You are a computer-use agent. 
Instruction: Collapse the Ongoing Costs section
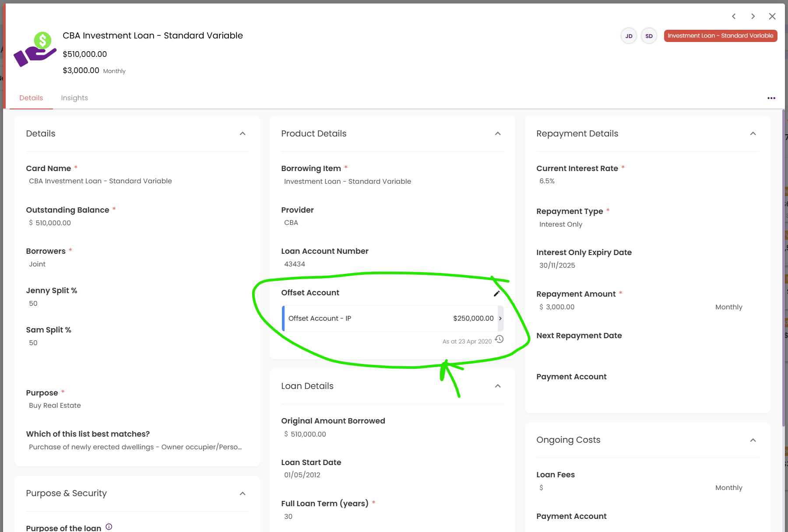[x=753, y=440]
